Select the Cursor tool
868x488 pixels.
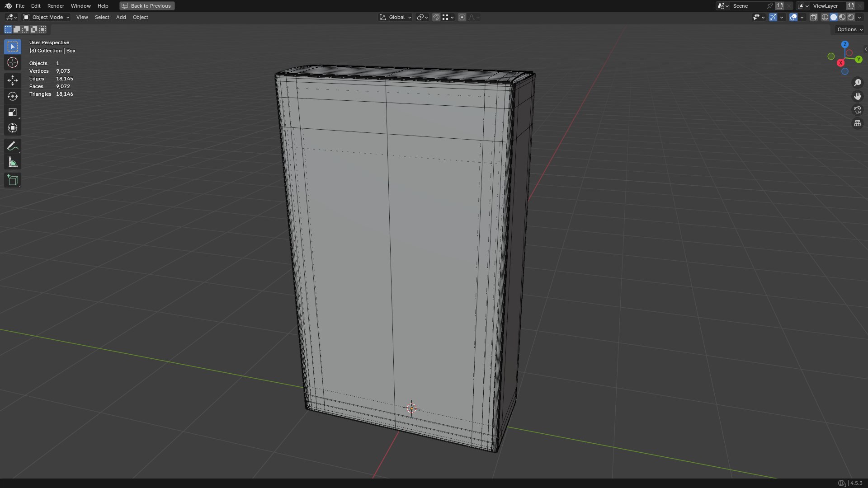tap(13, 62)
